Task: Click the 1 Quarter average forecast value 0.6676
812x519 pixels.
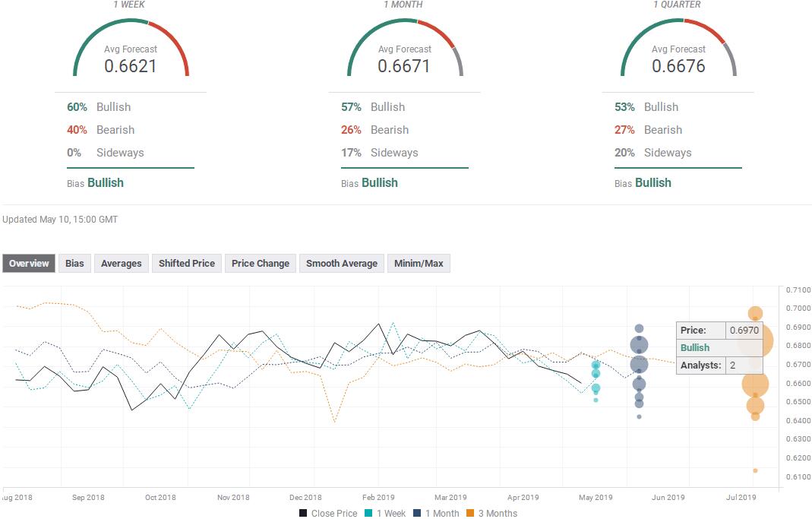Action: point(678,66)
